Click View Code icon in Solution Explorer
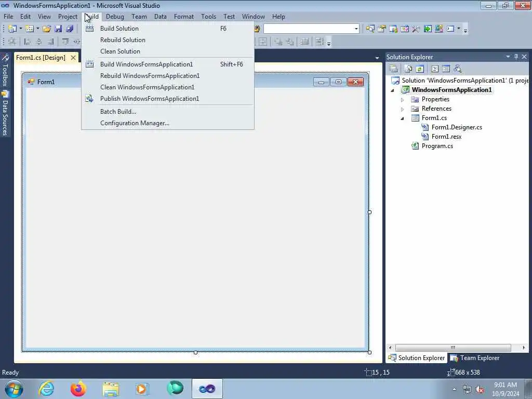532x399 pixels. 435,69
